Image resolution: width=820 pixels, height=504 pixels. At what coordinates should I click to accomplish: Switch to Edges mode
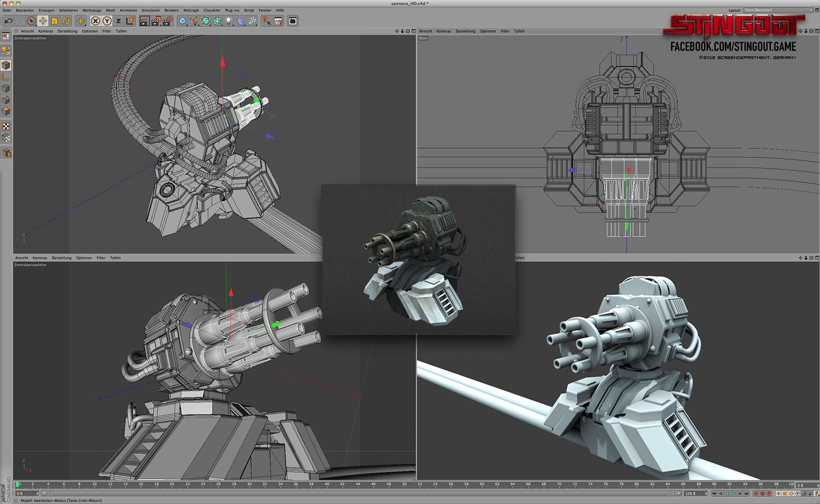[x=5, y=100]
